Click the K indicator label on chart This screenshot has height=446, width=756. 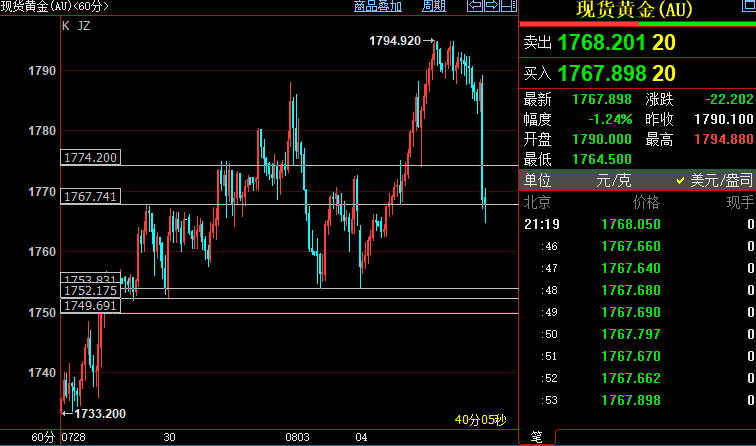[x=66, y=26]
